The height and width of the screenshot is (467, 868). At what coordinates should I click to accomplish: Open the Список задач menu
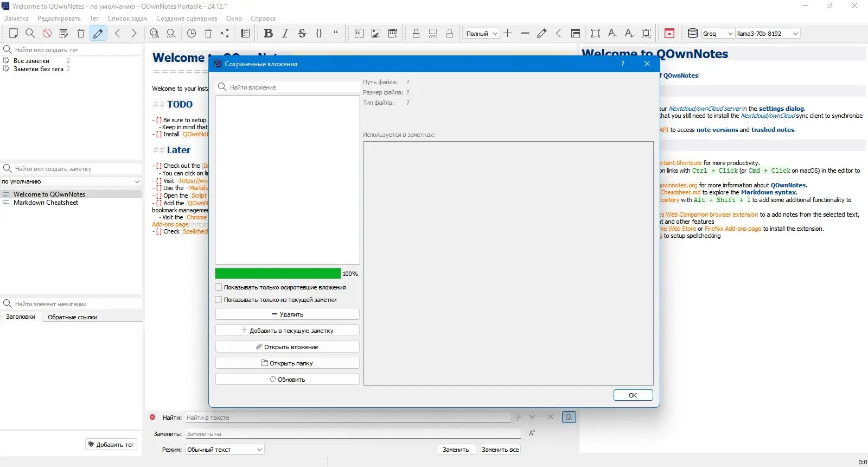tap(127, 18)
